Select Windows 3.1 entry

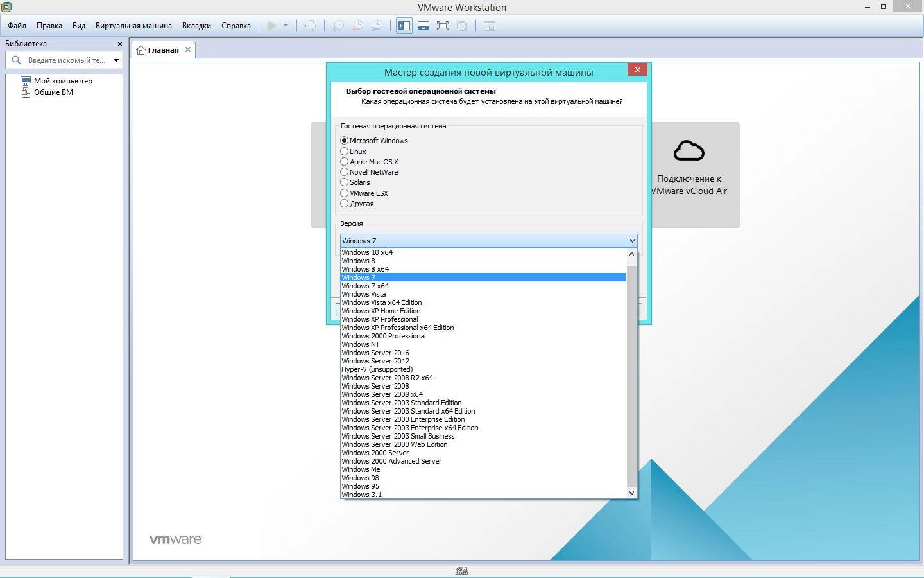[x=483, y=495]
